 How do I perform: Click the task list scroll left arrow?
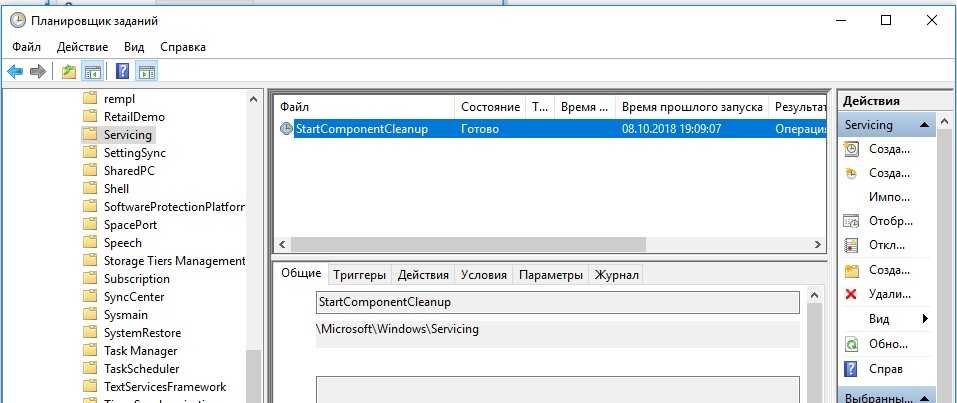click(282, 244)
